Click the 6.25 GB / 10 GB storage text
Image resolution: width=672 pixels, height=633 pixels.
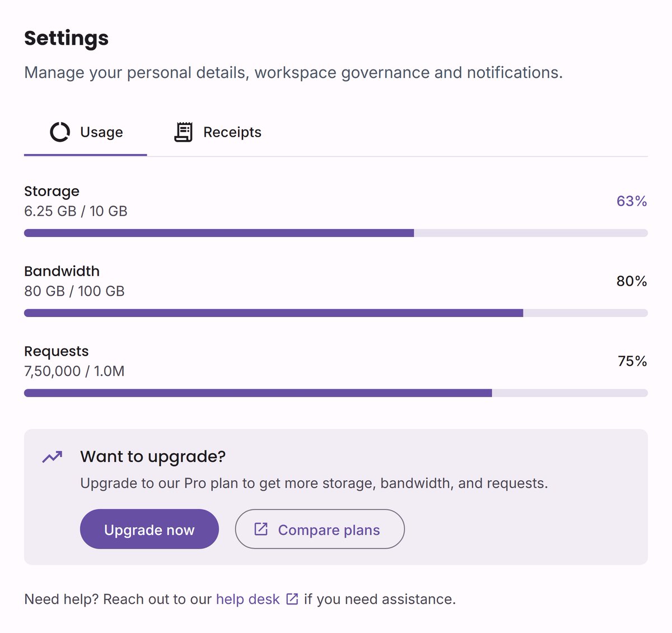[x=76, y=211]
